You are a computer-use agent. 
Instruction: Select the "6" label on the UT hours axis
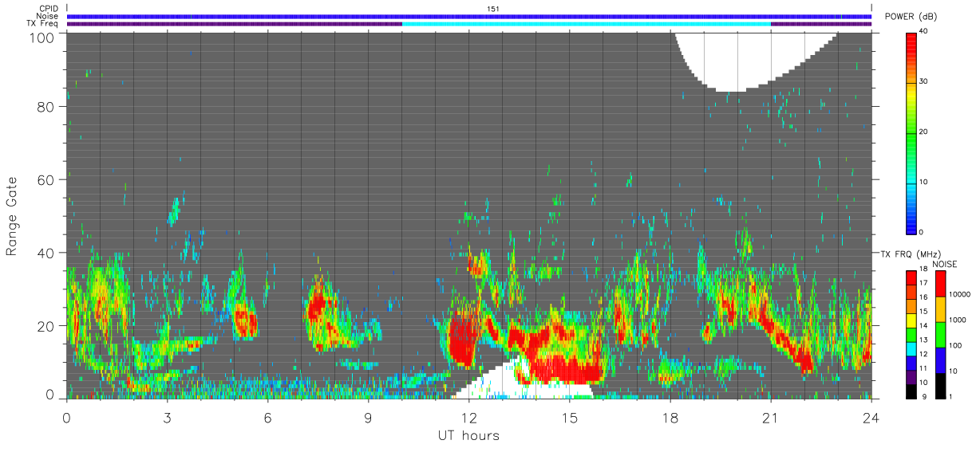pos(268,417)
